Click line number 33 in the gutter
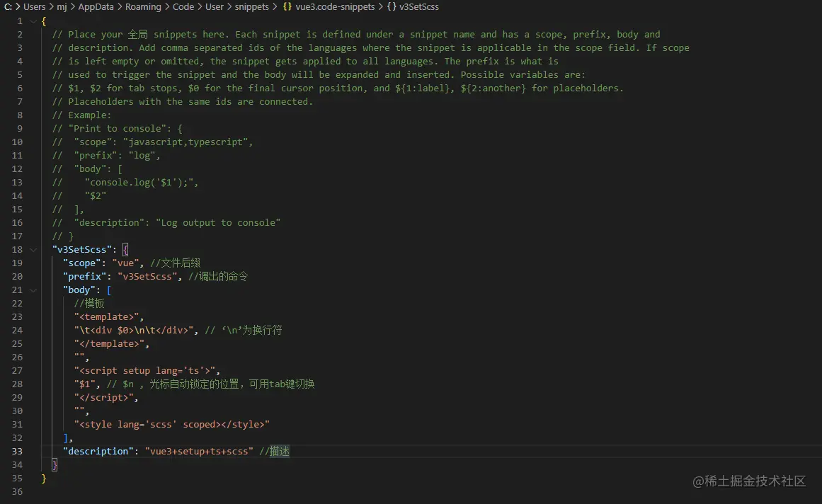Image resolution: width=822 pixels, height=504 pixels. coord(17,451)
